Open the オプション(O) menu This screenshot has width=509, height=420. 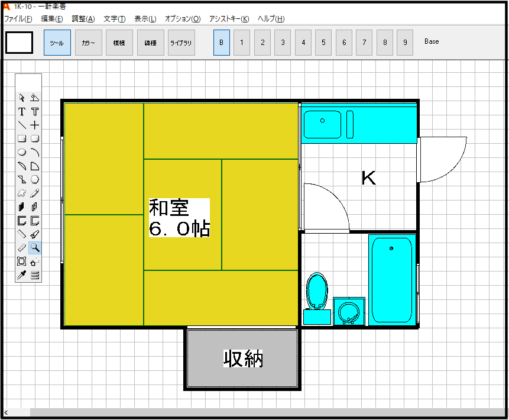tap(183, 19)
